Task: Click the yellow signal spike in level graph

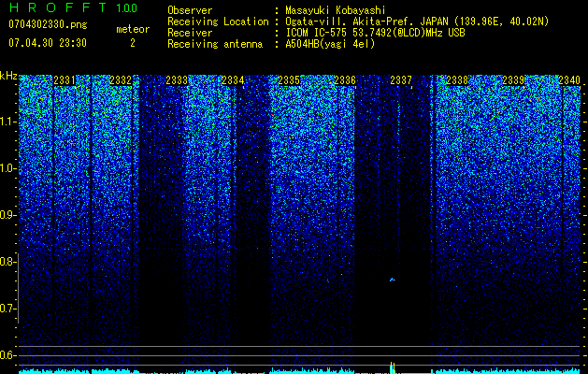Action: [x=393, y=367]
